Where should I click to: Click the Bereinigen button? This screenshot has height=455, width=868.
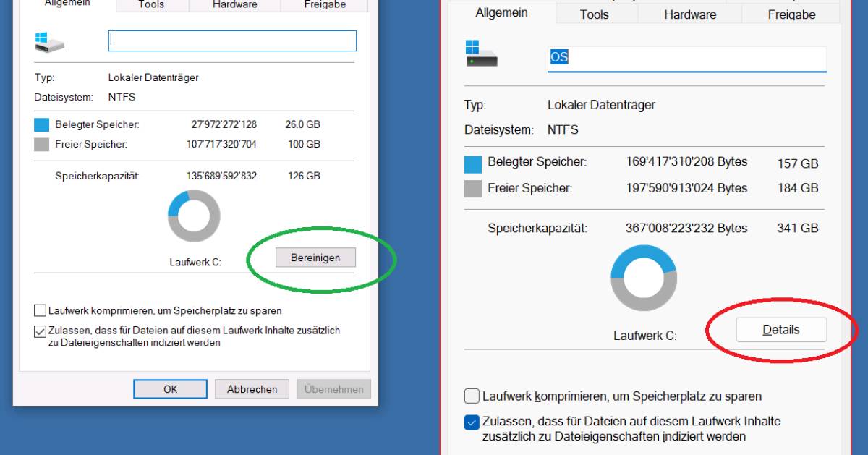pos(315,258)
